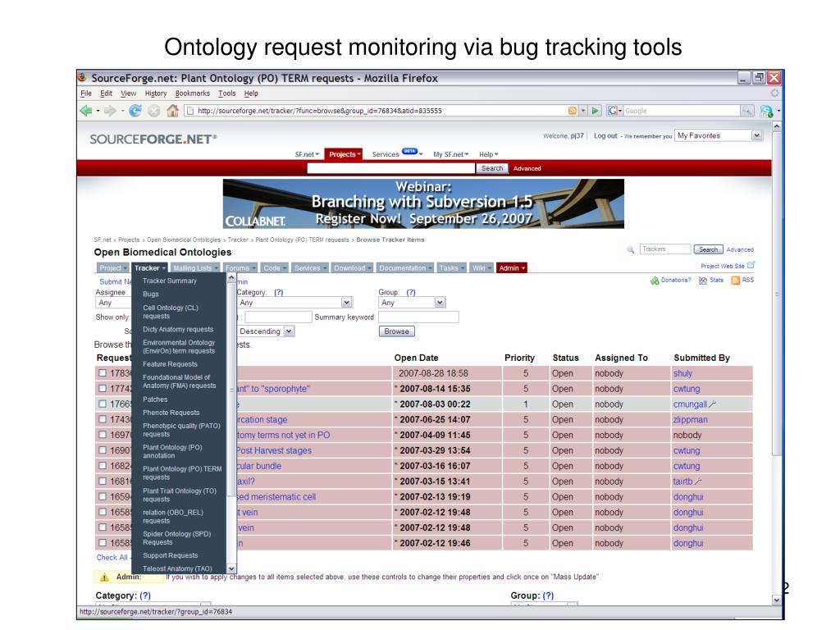This screenshot has height=630, width=840.
Task: Click the Tracker menu scroll down arrow
Action: click(231, 569)
